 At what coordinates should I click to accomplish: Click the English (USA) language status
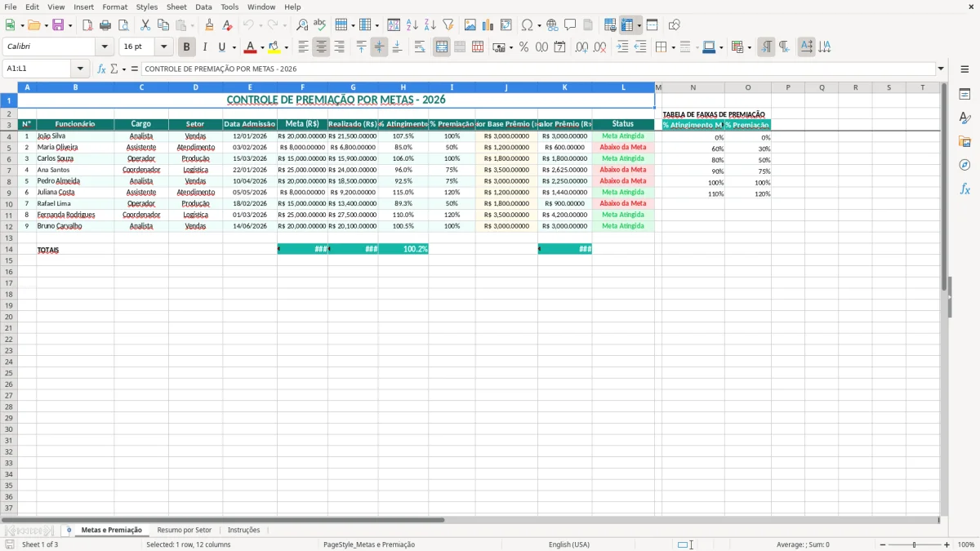click(568, 544)
